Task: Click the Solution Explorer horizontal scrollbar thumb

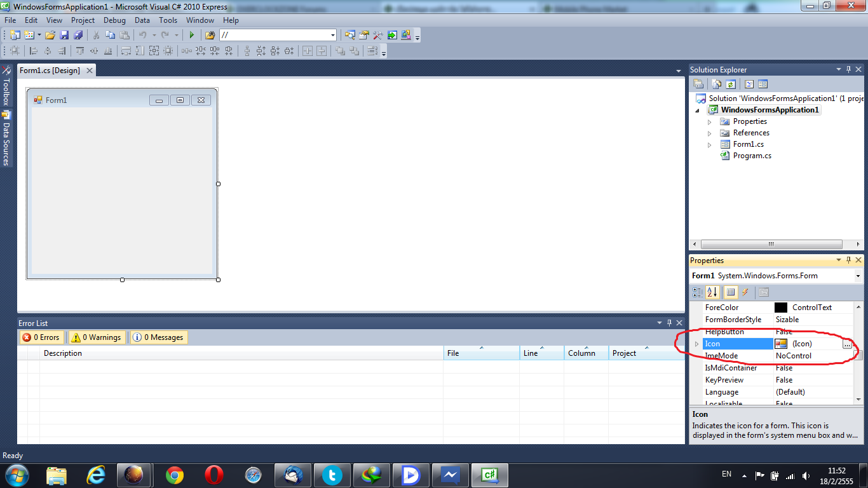Action: coord(771,245)
